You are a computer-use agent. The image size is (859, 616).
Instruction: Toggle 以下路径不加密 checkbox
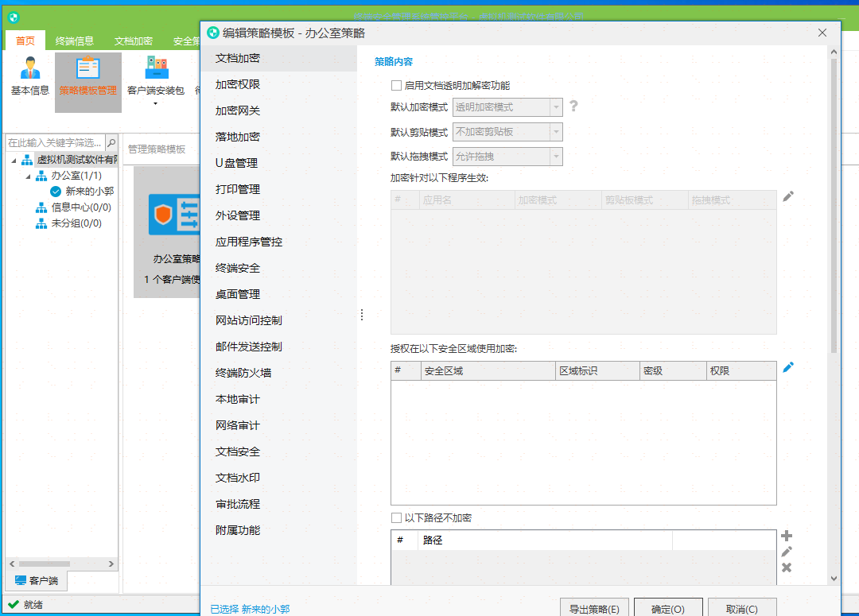coord(397,518)
